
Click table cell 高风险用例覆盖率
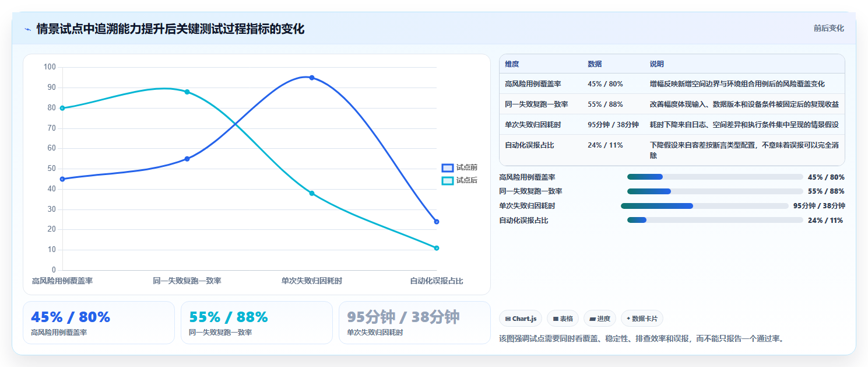(533, 84)
